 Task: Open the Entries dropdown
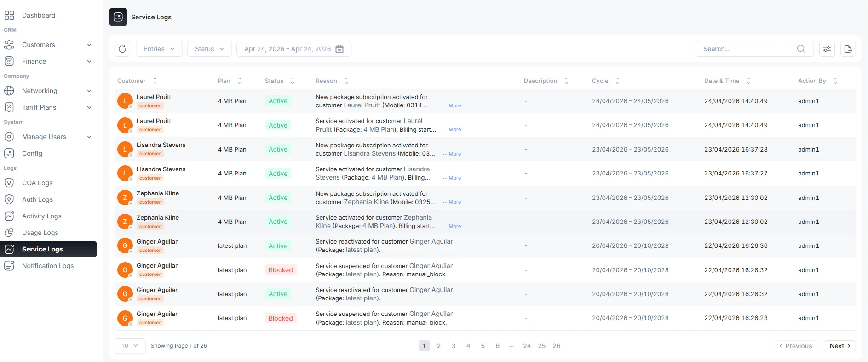[159, 49]
